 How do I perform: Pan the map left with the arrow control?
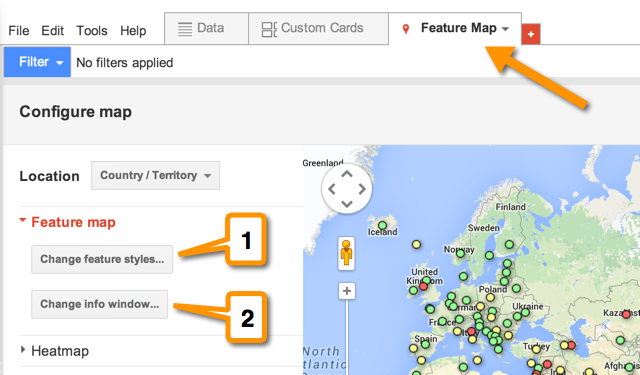point(332,189)
